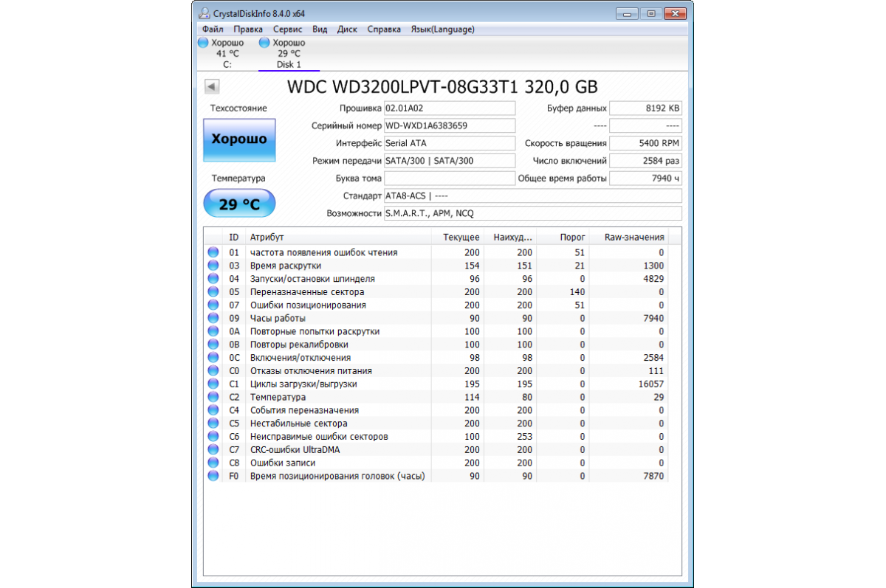The width and height of the screenshot is (886, 588).
Task: Open the Диск menu
Action: click(x=347, y=30)
